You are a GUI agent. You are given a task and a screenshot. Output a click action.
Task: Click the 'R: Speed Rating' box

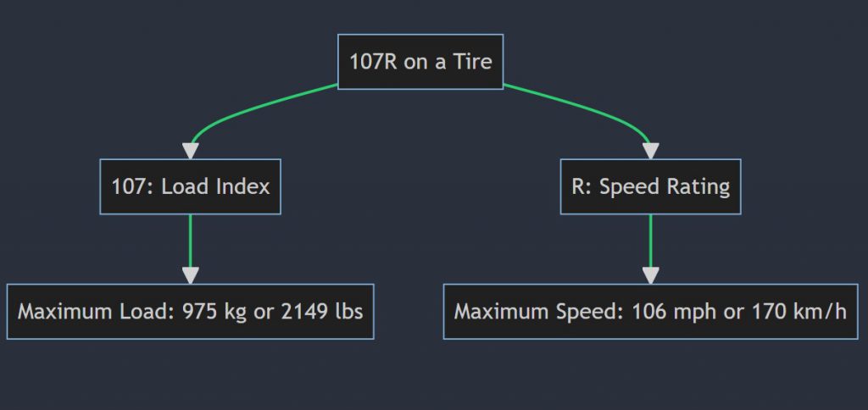pyautogui.click(x=650, y=186)
